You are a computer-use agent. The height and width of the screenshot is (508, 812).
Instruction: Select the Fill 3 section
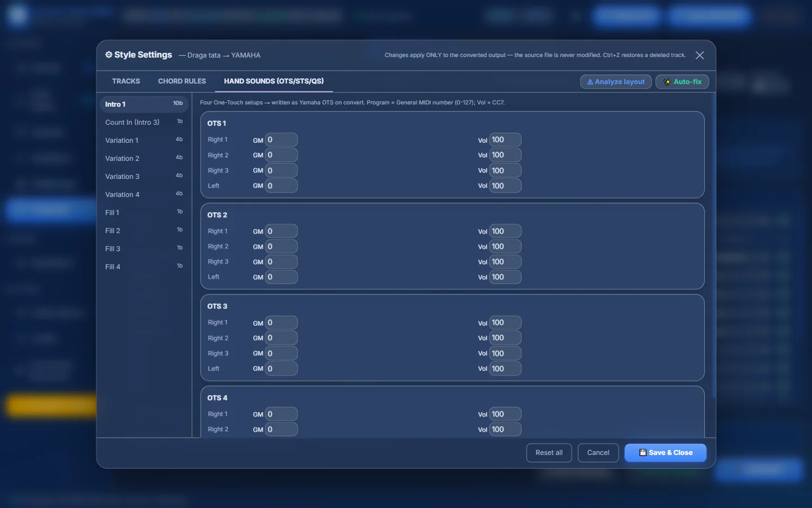144,248
